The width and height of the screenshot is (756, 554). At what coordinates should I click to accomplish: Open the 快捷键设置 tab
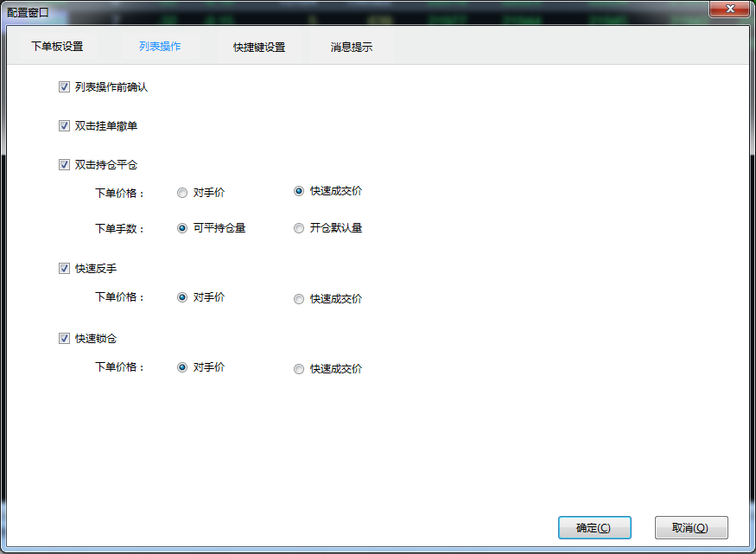258,48
